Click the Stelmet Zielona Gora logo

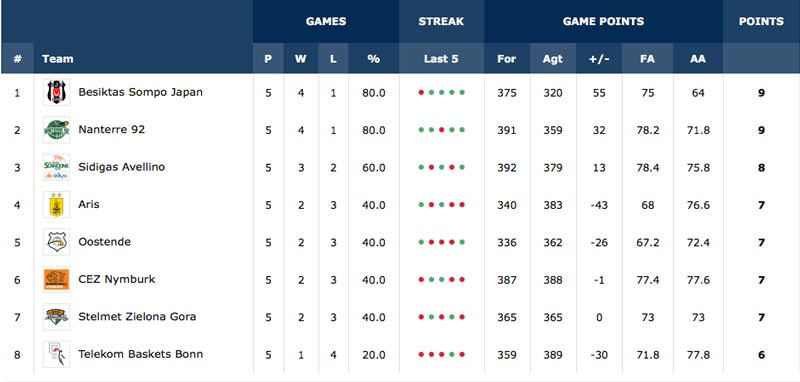click(x=56, y=317)
